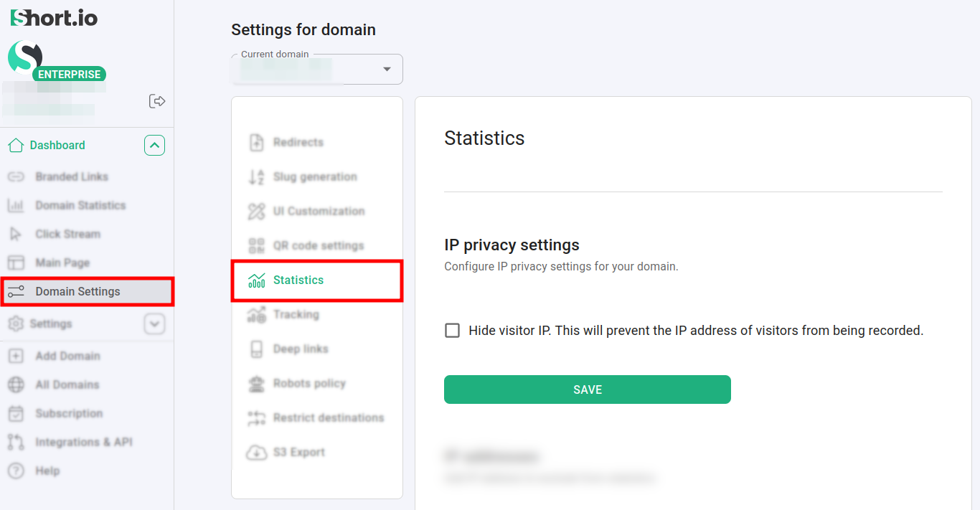Click the Integrations & API icon

16,443
